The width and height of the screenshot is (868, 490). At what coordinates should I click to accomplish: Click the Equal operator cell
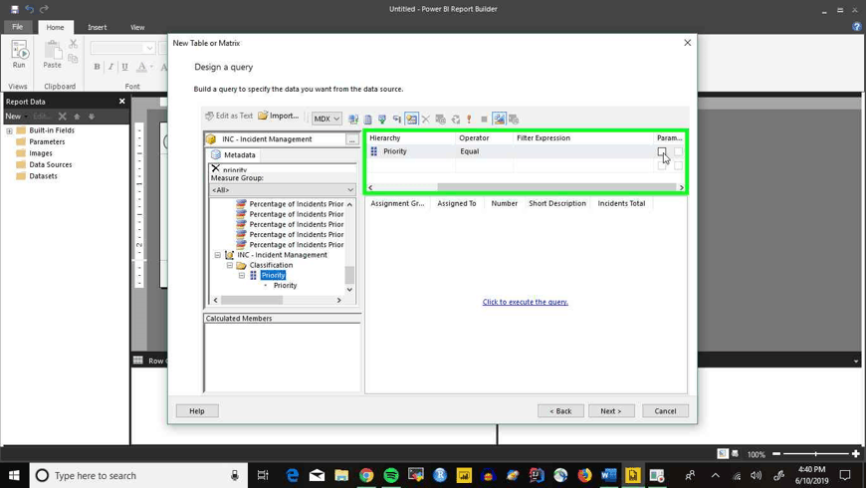485,151
